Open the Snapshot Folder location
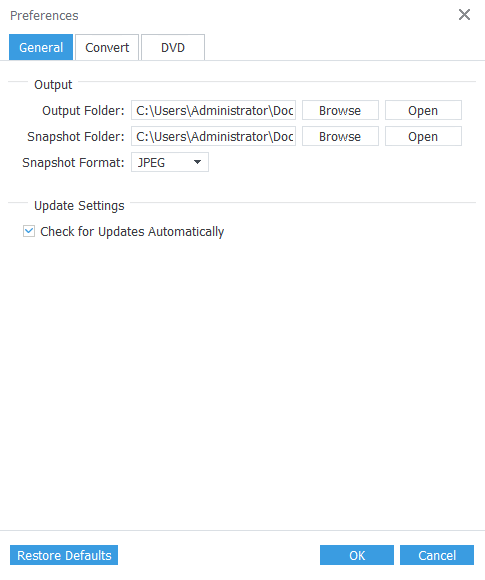This screenshot has height=580, width=485. tap(423, 136)
